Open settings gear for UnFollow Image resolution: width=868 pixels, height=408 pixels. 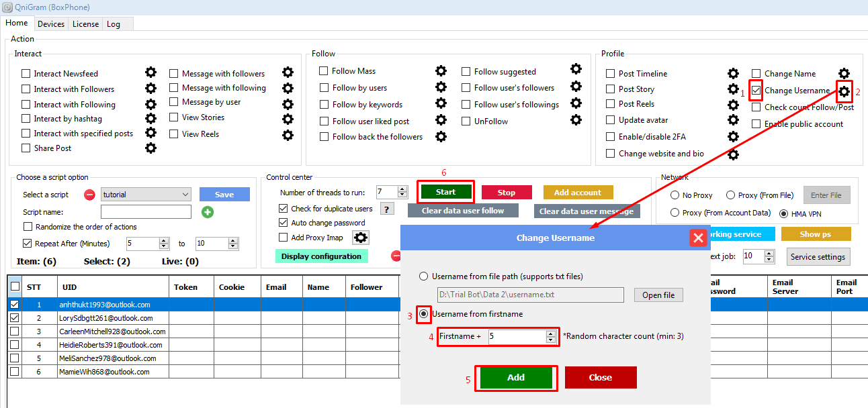click(x=576, y=120)
